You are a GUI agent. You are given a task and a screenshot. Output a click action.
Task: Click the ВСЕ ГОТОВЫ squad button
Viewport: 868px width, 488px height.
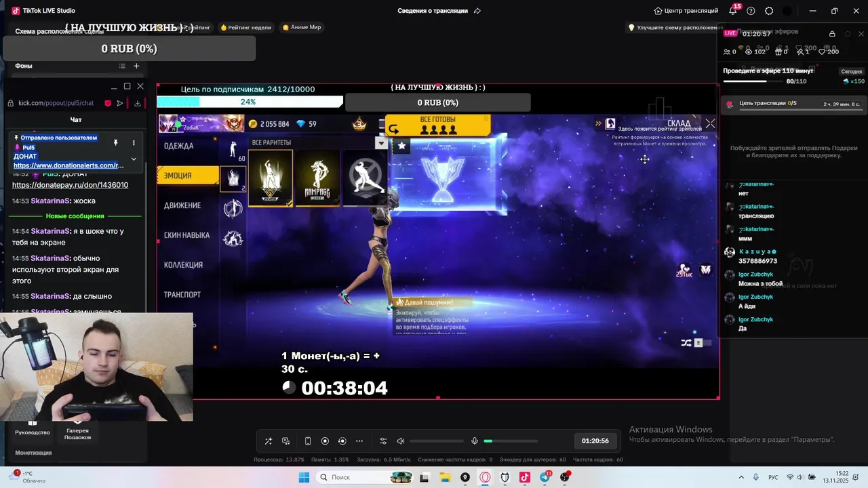pyautogui.click(x=438, y=125)
